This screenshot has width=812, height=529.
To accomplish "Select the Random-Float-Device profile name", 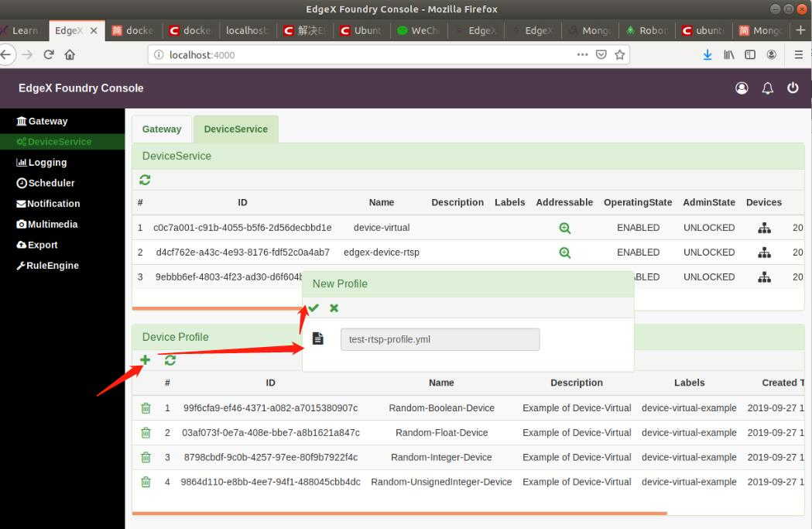I will coord(442,433).
